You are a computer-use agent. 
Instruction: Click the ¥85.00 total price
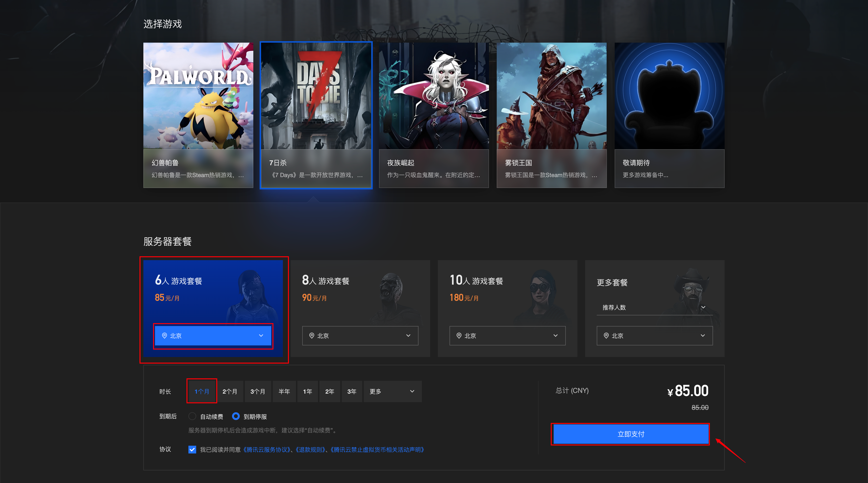(x=688, y=391)
